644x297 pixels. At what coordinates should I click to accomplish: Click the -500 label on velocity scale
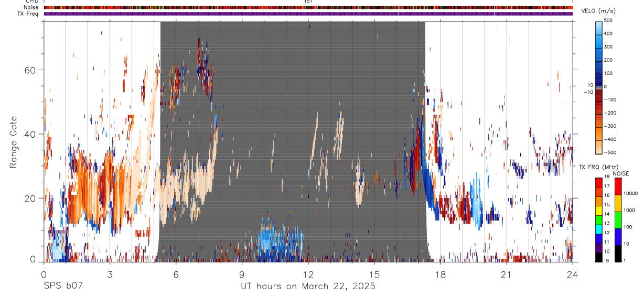tap(610, 152)
